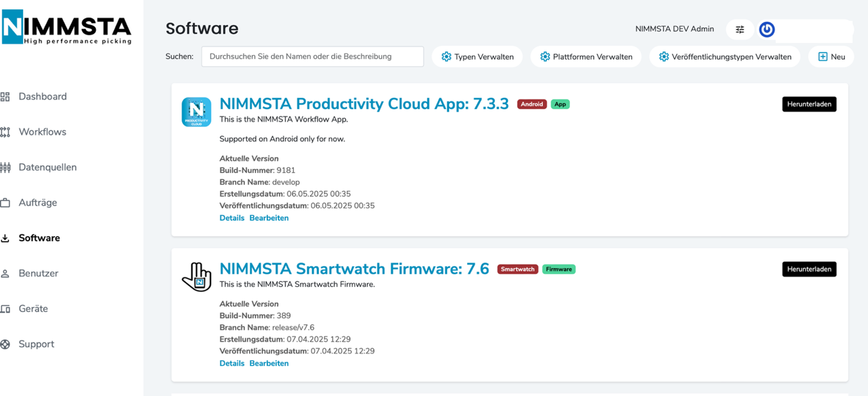The image size is (868, 396).
Task: Open NIMMSTA Smartwatch Firmware title link
Action: click(x=354, y=269)
